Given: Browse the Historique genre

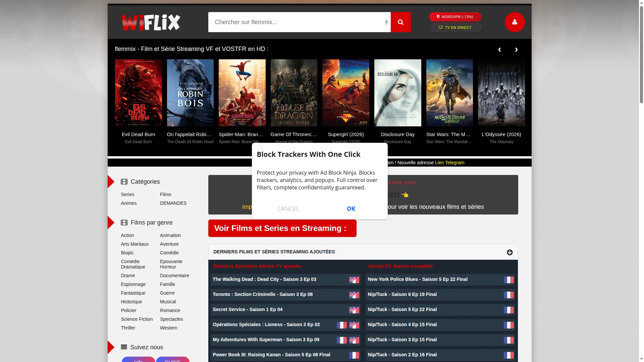Looking at the screenshot, I should coord(131,302).
